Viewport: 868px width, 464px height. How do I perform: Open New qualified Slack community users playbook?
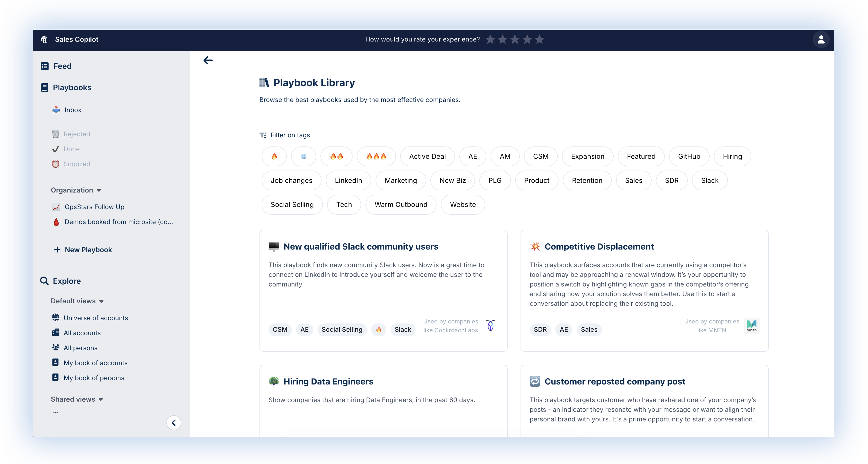tap(361, 247)
